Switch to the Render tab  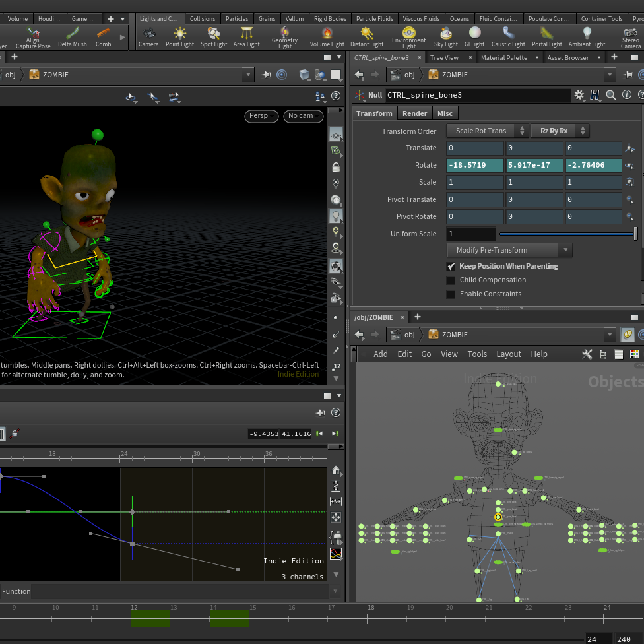pyautogui.click(x=415, y=113)
